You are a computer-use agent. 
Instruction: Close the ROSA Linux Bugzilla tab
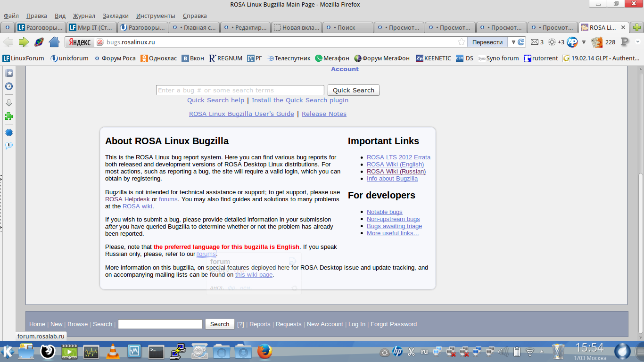(x=623, y=27)
